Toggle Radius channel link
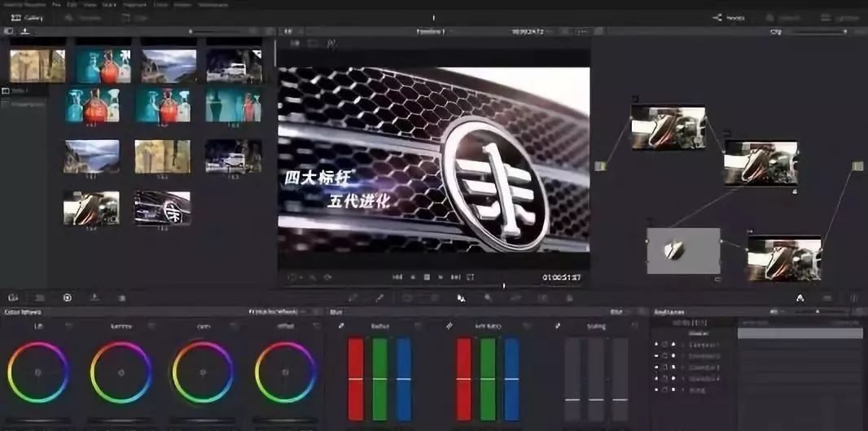Screen dimensions: 868x431 click(341, 326)
